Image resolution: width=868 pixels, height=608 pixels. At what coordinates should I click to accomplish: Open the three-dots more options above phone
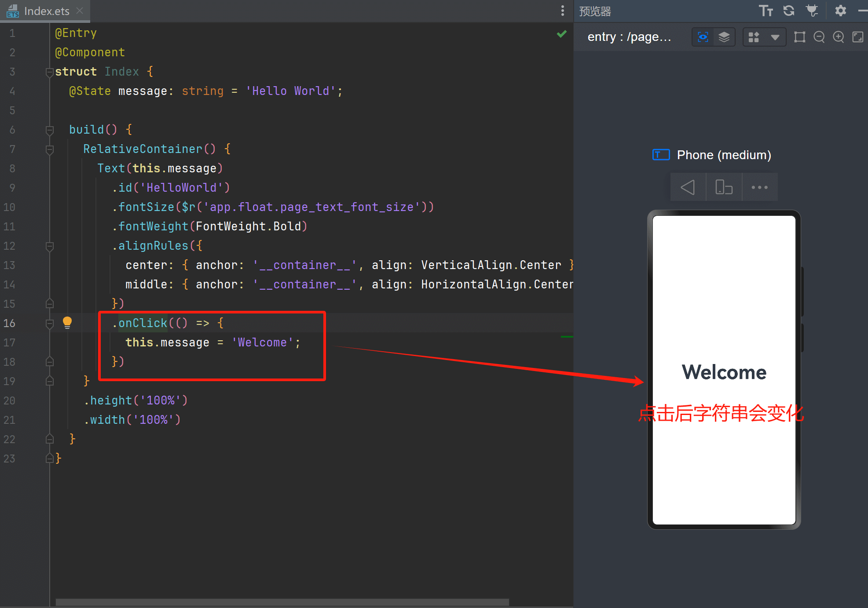coord(759,187)
